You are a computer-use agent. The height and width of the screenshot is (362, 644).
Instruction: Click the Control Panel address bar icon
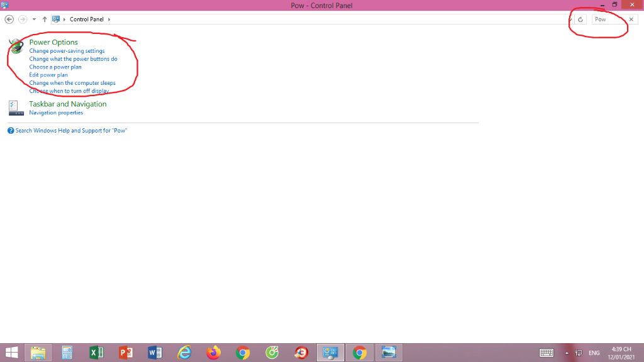click(x=56, y=19)
